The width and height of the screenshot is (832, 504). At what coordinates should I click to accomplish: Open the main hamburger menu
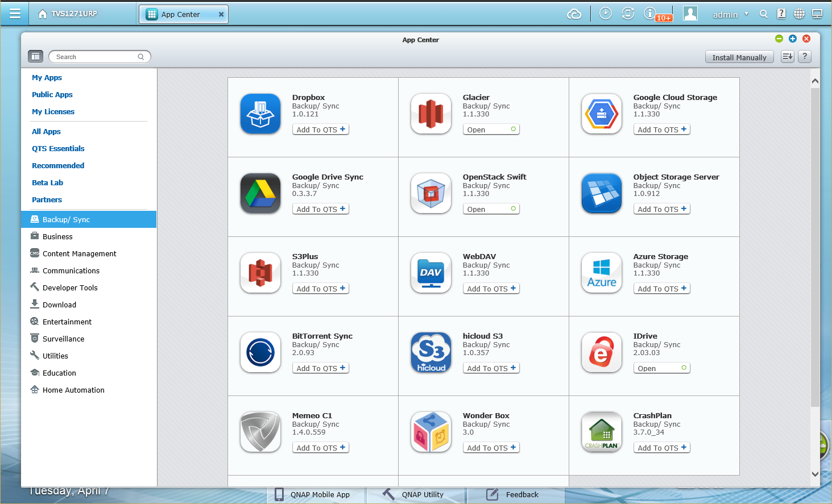coord(15,14)
